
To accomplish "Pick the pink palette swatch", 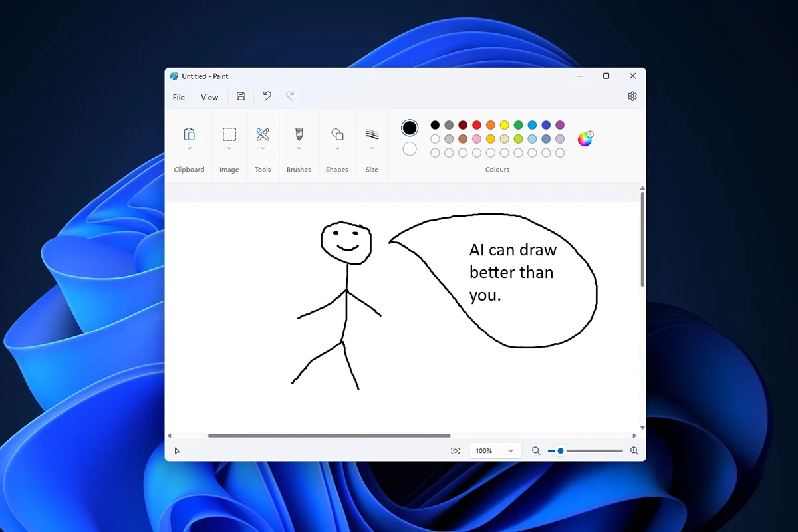I will tap(477, 139).
